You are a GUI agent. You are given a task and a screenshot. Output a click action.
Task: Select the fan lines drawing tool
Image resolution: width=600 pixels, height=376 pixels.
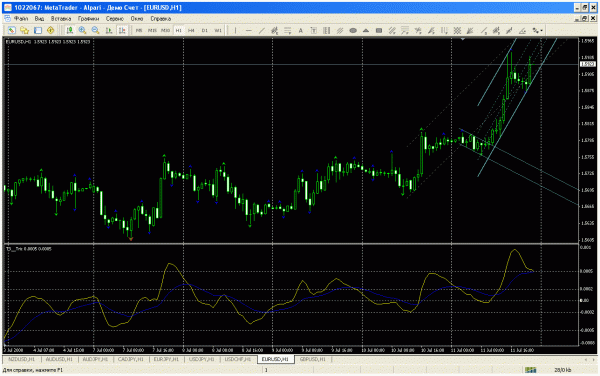(x=470, y=30)
